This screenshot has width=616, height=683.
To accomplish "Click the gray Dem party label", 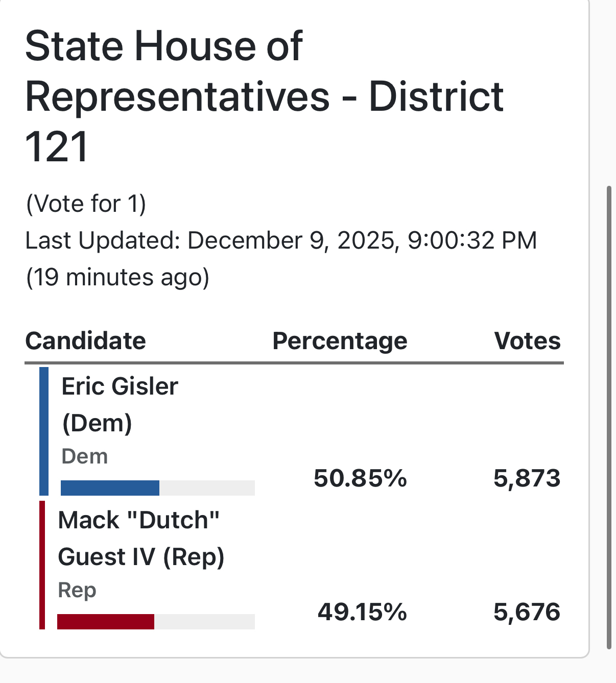I will 84,456.
